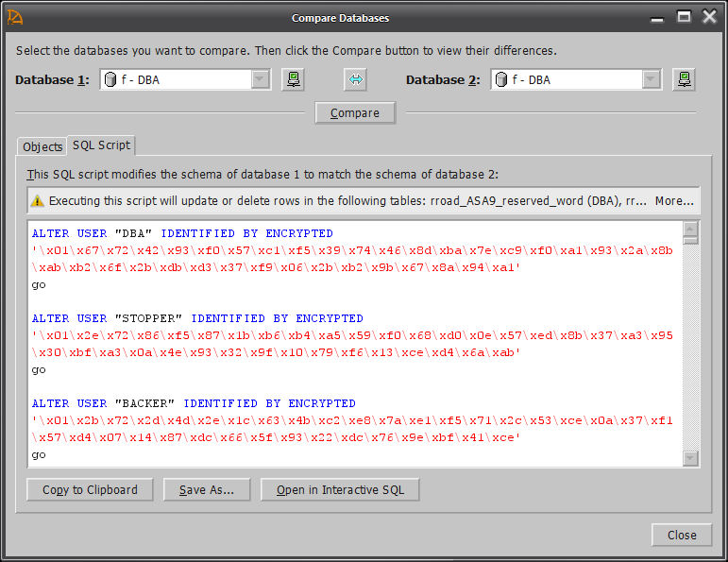Image resolution: width=728 pixels, height=562 pixels.
Task: Click the scrollbar thumb in SQL script
Action: [690, 240]
